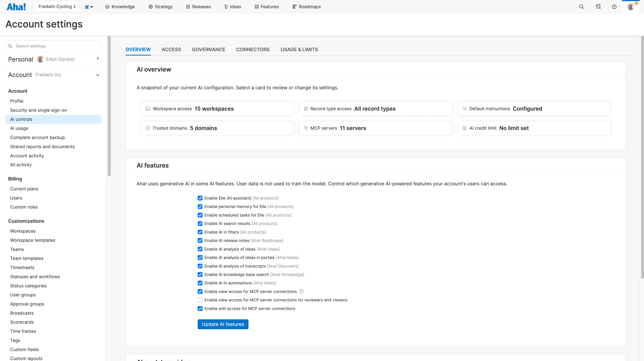Open the help question mark icon

tap(614, 7)
